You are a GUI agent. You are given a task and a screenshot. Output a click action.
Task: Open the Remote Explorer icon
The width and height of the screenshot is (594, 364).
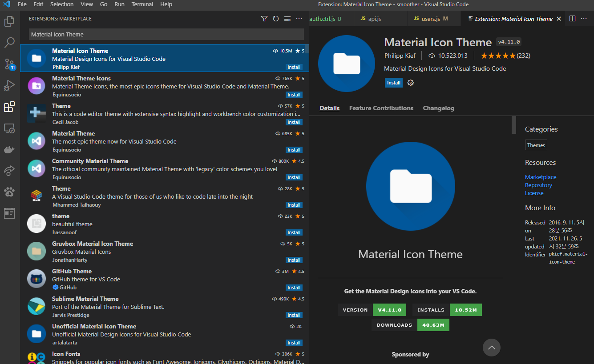(9, 128)
